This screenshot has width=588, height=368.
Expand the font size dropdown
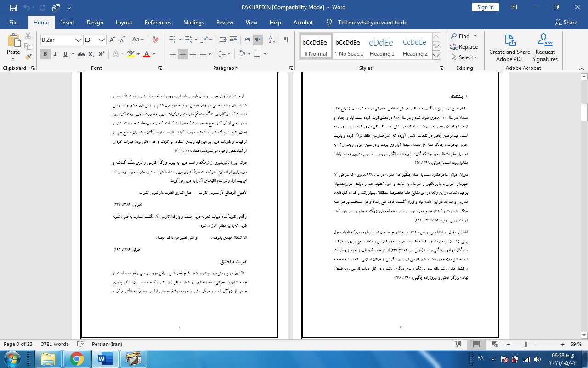(x=102, y=40)
